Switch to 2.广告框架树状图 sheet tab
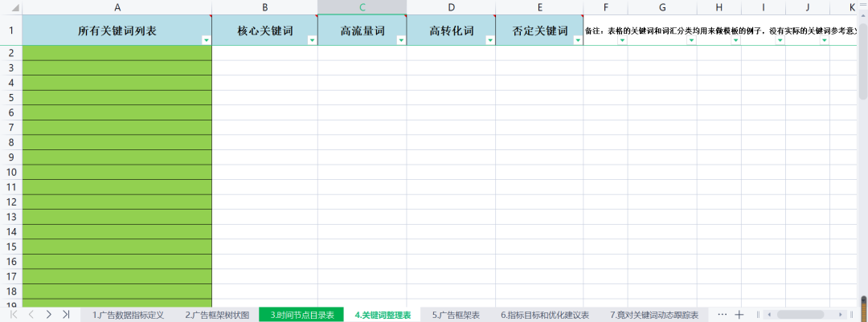This screenshot has width=868, height=322. [x=217, y=315]
